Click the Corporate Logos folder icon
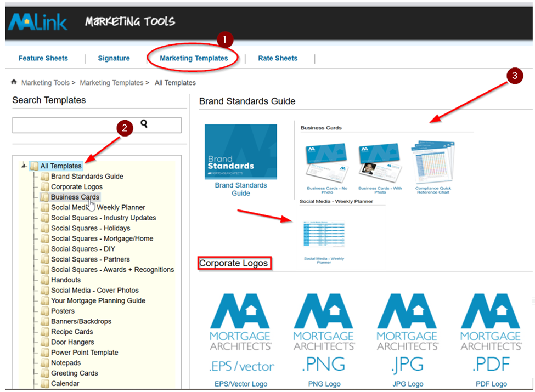535x392 pixels. [x=44, y=187]
